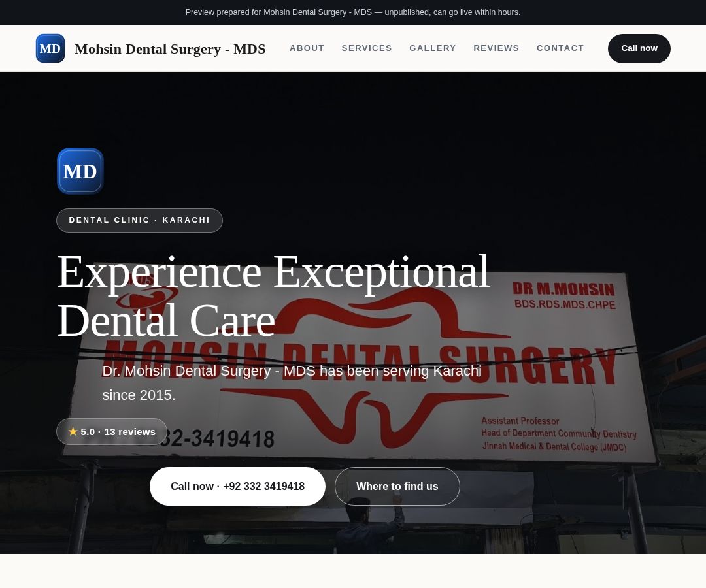Go to the Services section
Image resolution: width=706 pixels, height=588 pixels.
pos(367,48)
